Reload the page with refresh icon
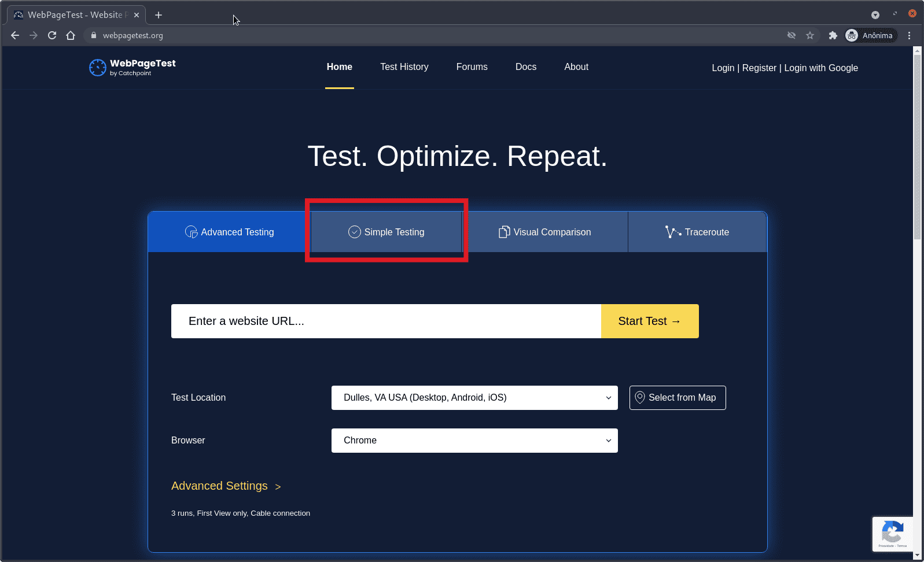This screenshot has width=924, height=562. tap(52, 35)
